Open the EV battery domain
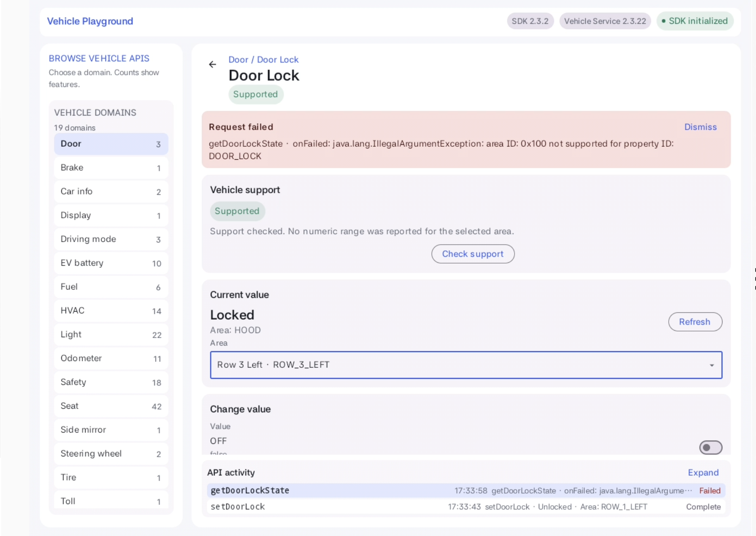 pyautogui.click(x=111, y=263)
